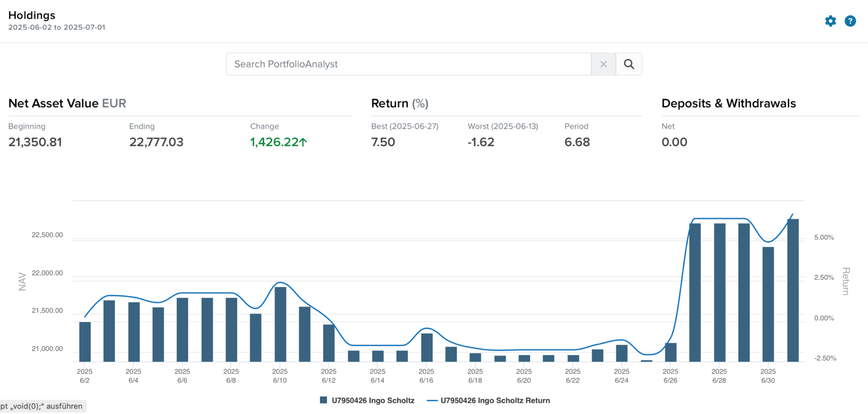The height and width of the screenshot is (414, 868).
Task: Click the Holdings title
Action: tap(32, 15)
